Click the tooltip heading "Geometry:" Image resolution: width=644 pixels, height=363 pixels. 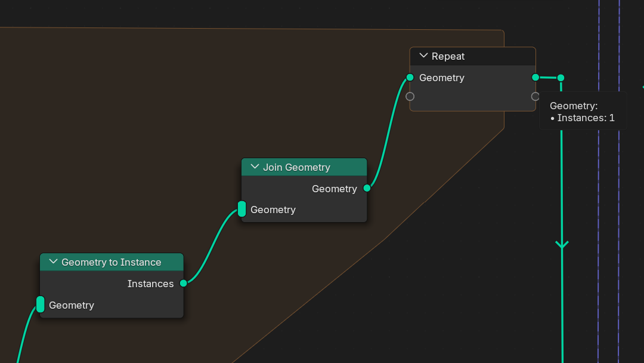pos(574,106)
